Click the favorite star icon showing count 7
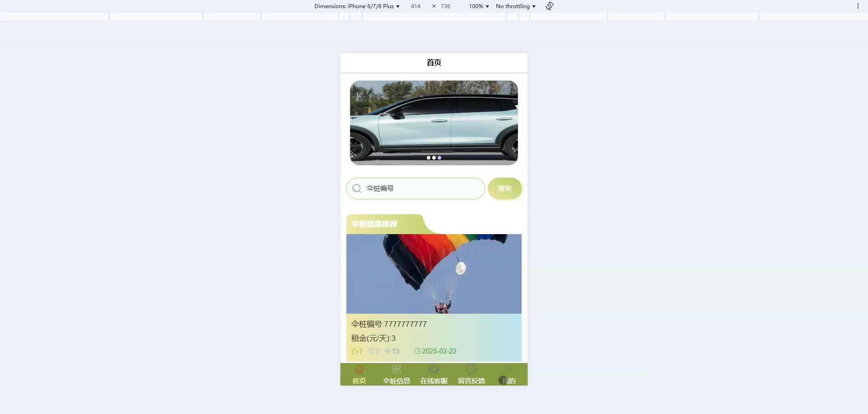The height and width of the screenshot is (414, 868). [371, 351]
